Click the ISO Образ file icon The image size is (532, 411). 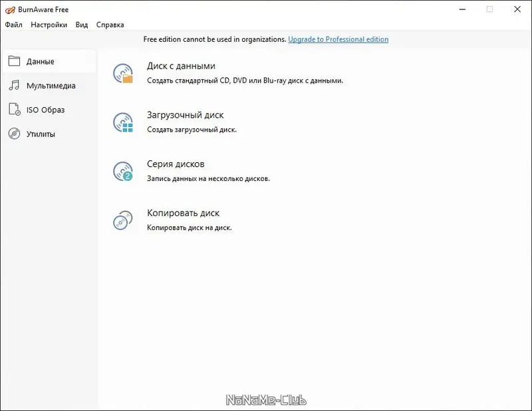pyautogui.click(x=14, y=110)
